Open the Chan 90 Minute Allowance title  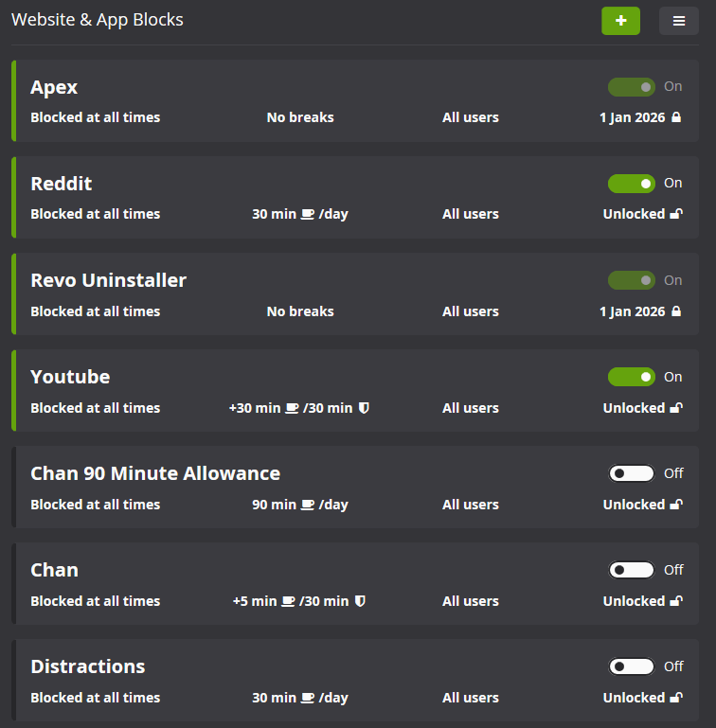pos(155,473)
